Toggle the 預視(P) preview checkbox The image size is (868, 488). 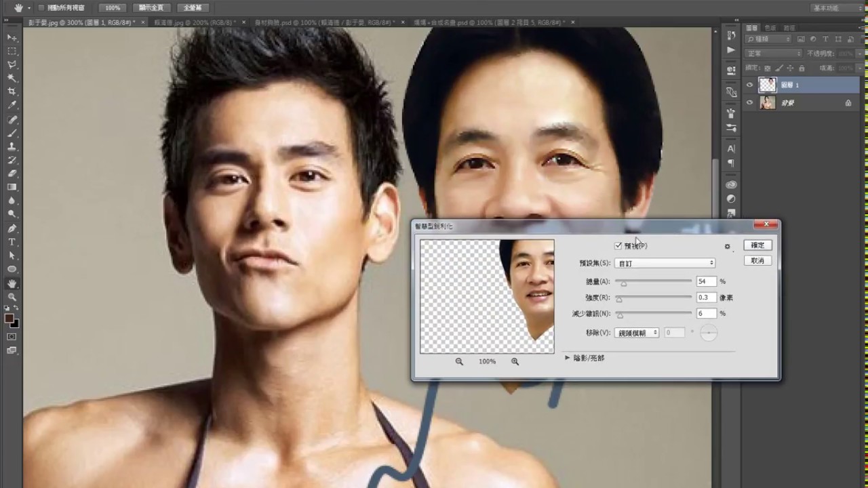(x=618, y=245)
